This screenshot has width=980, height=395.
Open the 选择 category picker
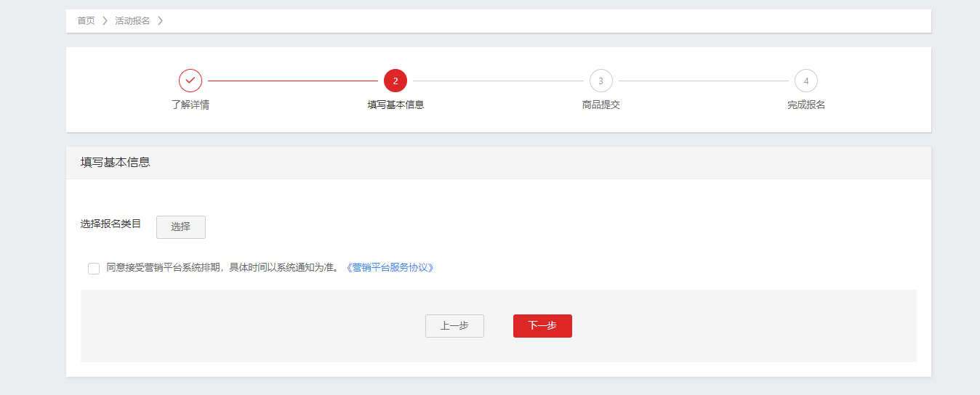click(180, 227)
